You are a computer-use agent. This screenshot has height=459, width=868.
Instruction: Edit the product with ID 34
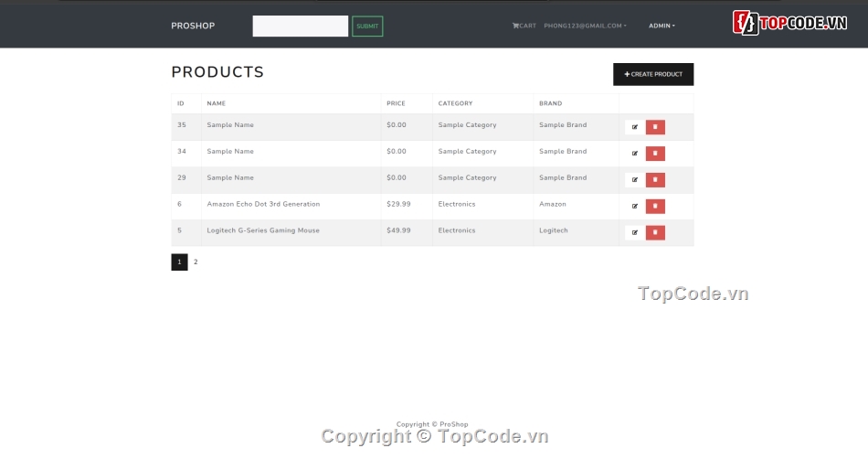[635, 154]
